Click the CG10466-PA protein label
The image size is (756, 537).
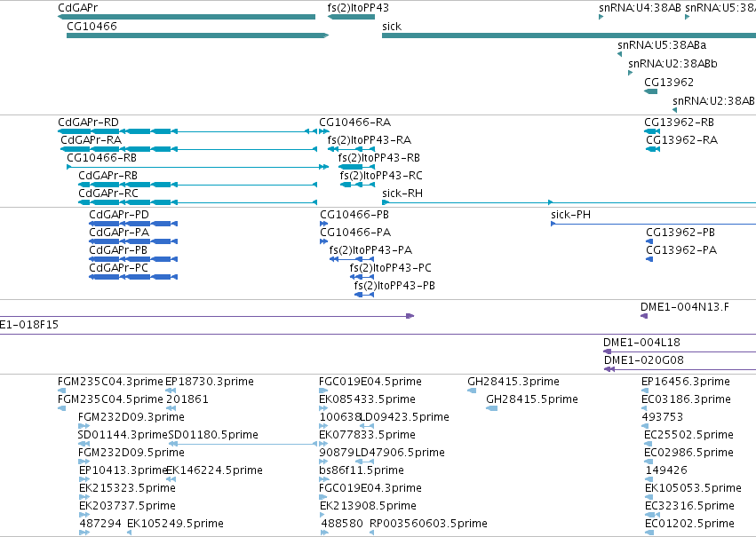click(x=355, y=233)
